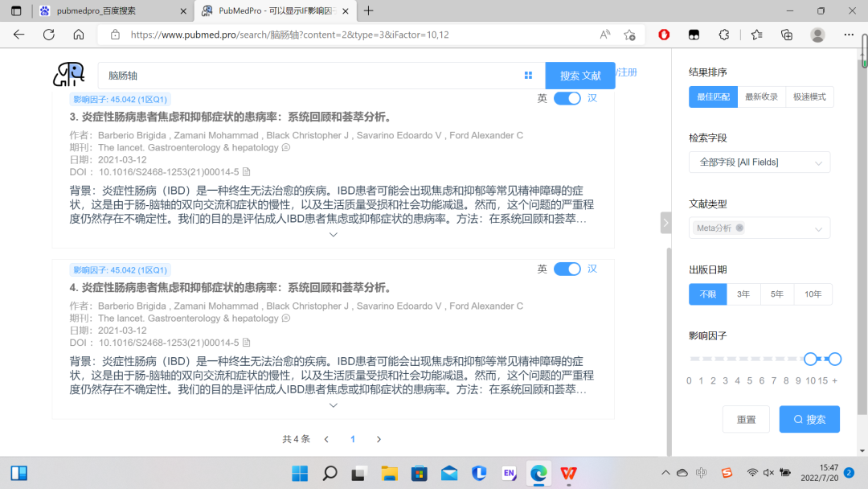Open the 文献类型 Meta分析 dropdown
Image resolution: width=868 pixels, height=489 pixels.
click(x=759, y=228)
